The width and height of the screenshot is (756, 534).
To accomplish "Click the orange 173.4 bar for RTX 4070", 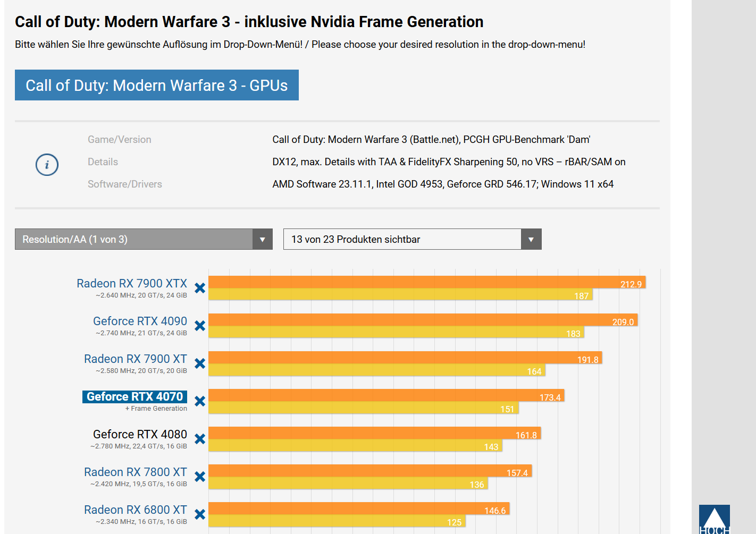I will pos(387,395).
